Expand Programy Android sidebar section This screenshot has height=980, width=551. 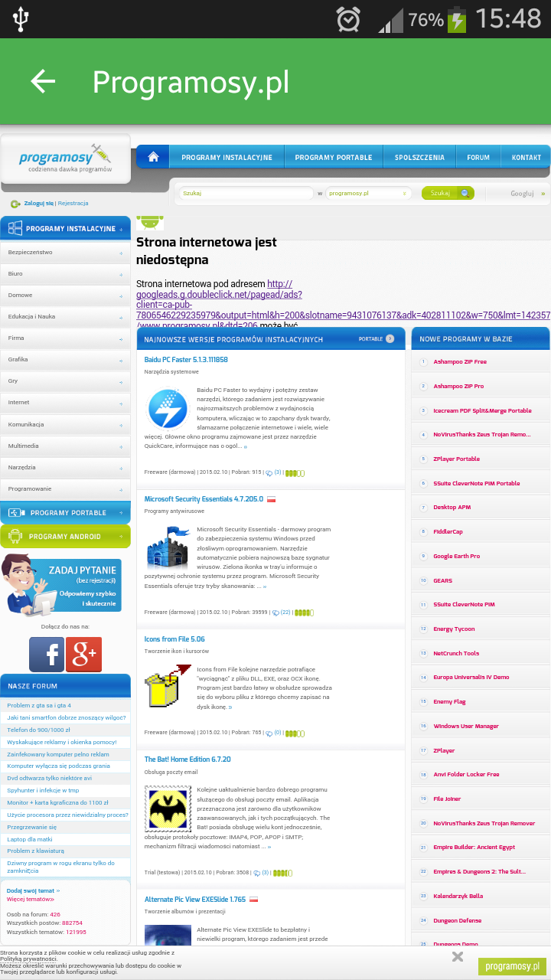65,536
